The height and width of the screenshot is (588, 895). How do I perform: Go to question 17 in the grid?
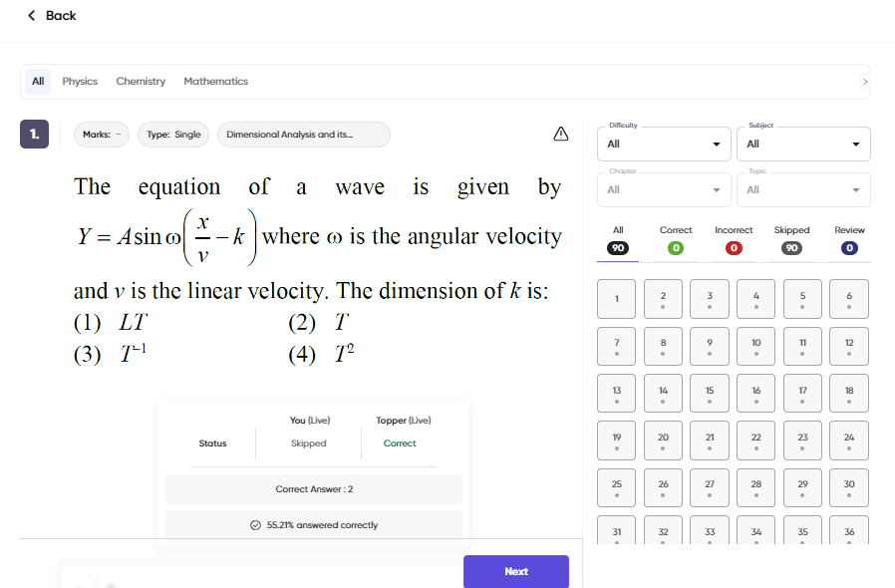pos(802,394)
